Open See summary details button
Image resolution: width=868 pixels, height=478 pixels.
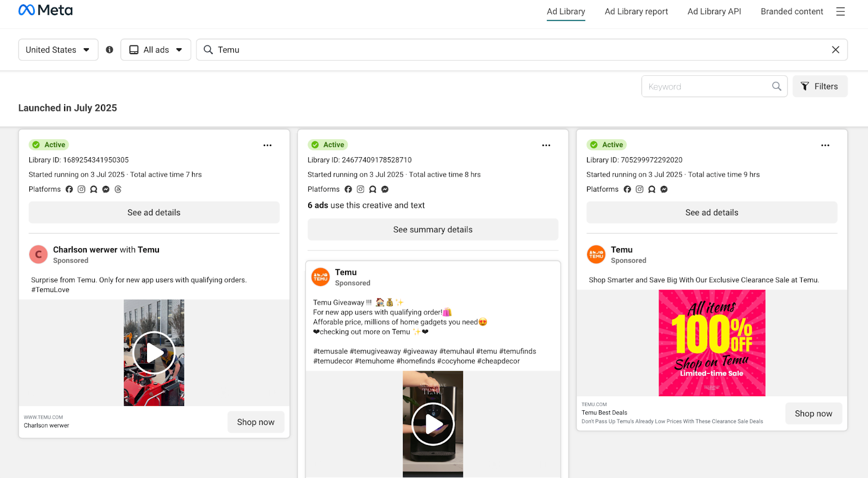(x=433, y=230)
